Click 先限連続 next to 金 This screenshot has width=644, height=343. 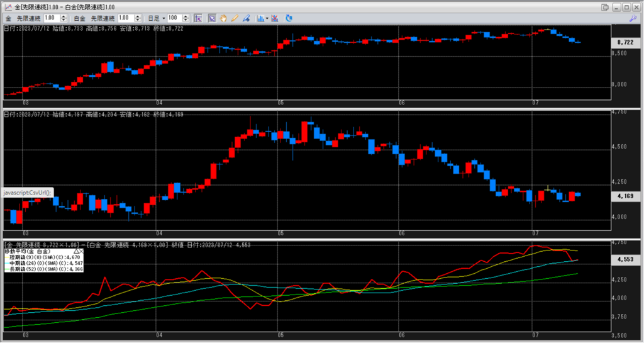click(x=28, y=18)
